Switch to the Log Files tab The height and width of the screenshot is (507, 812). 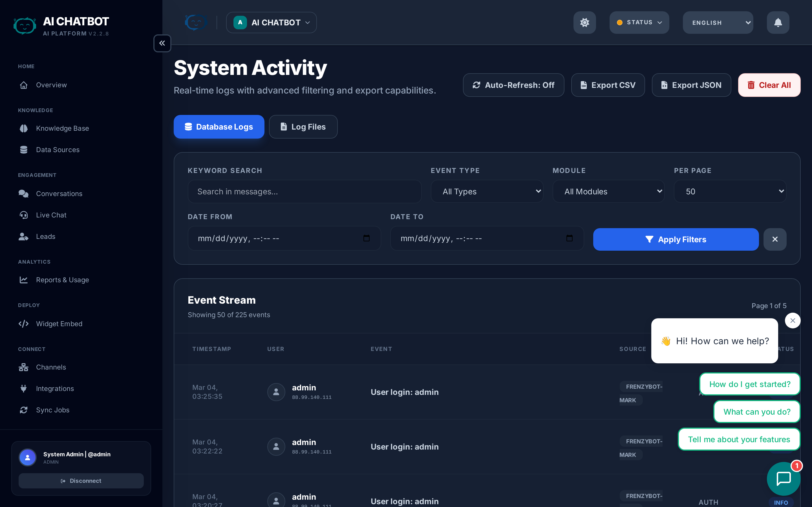[303, 127]
